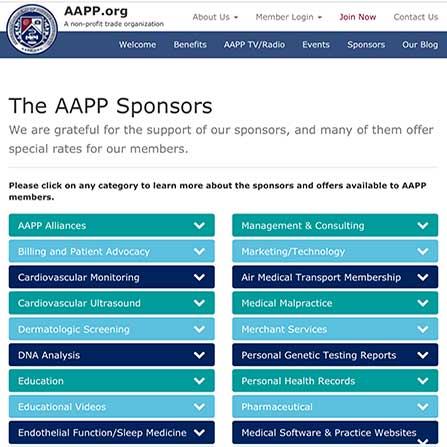This screenshot has height=447, width=447.
Task: Expand the Dermatologic Screening category
Action: point(112,329)
